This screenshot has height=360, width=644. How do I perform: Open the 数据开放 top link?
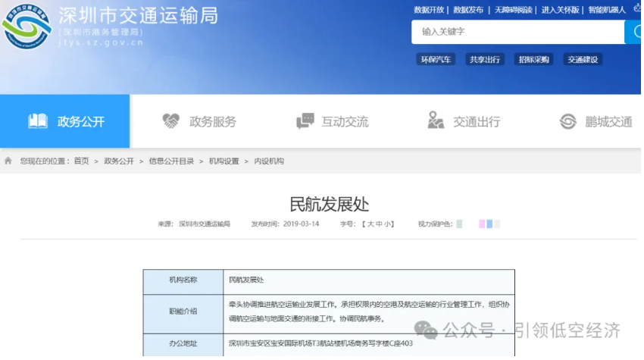point(430,10)
